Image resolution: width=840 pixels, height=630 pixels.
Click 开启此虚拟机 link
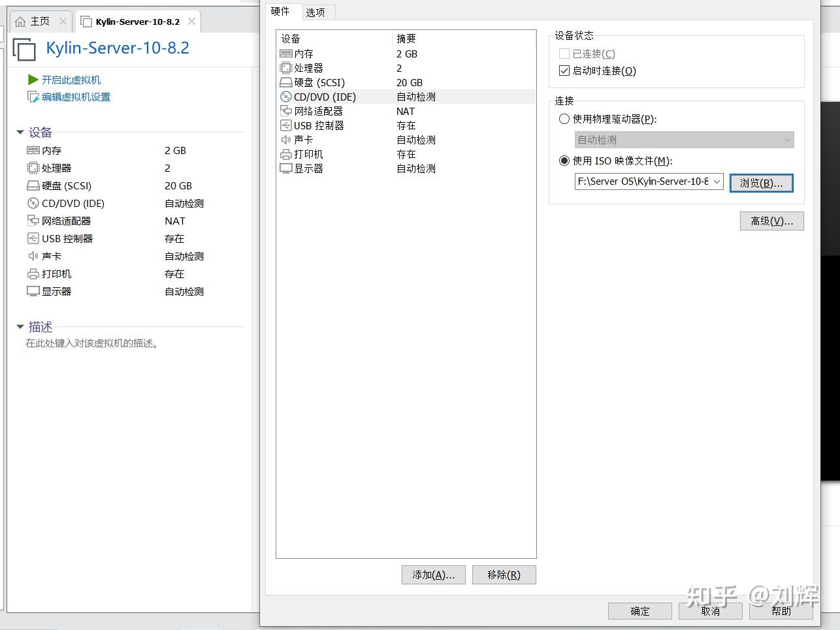[71, 80]
